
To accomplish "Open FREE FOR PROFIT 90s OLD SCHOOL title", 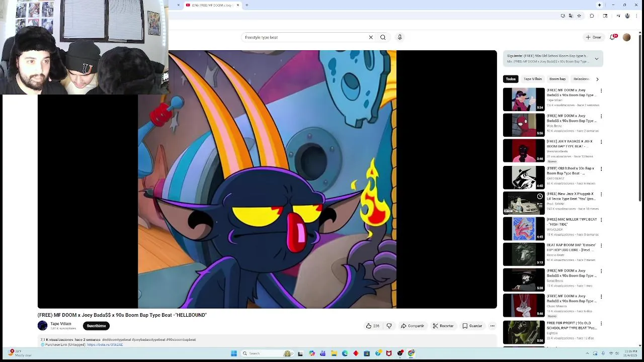I will click(572, 325).
